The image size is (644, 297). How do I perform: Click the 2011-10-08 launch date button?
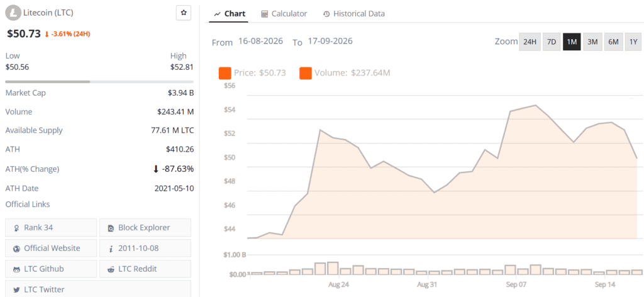pyautogui.click(x=145, y=248)
